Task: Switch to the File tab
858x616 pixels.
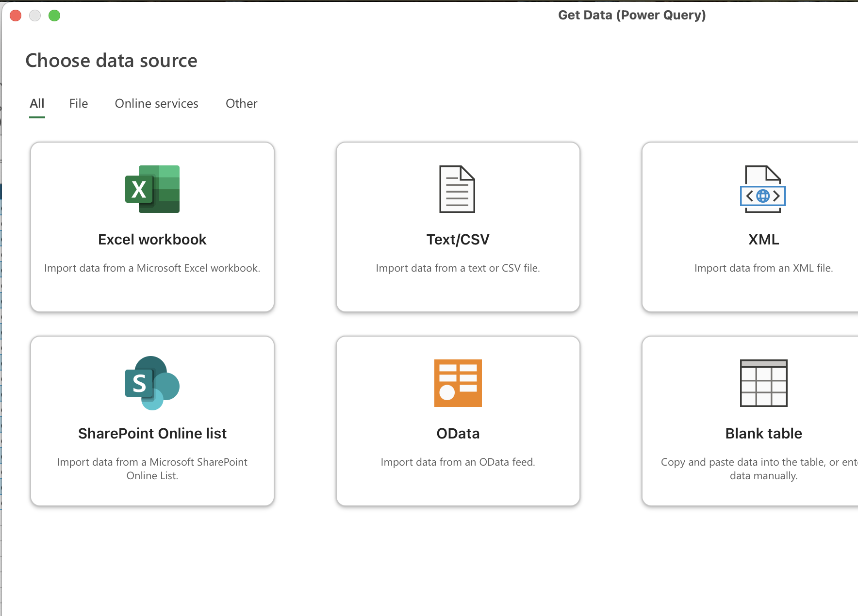Action: (78, 103)
